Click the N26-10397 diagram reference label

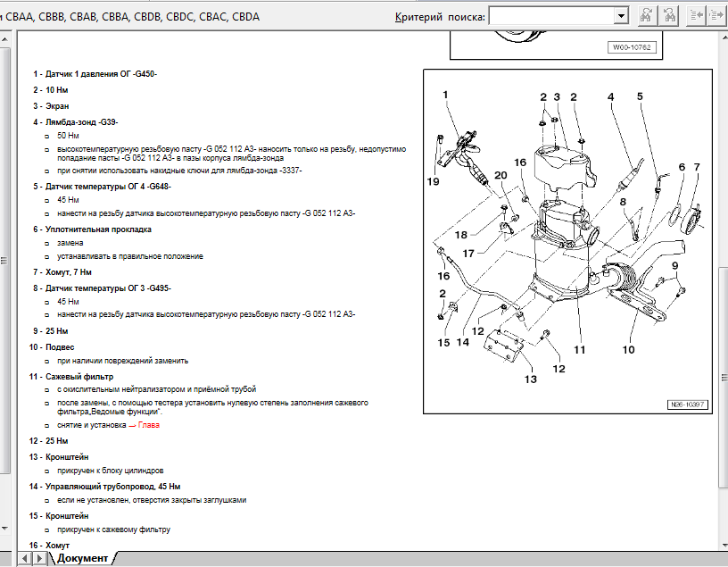(686, 404)
